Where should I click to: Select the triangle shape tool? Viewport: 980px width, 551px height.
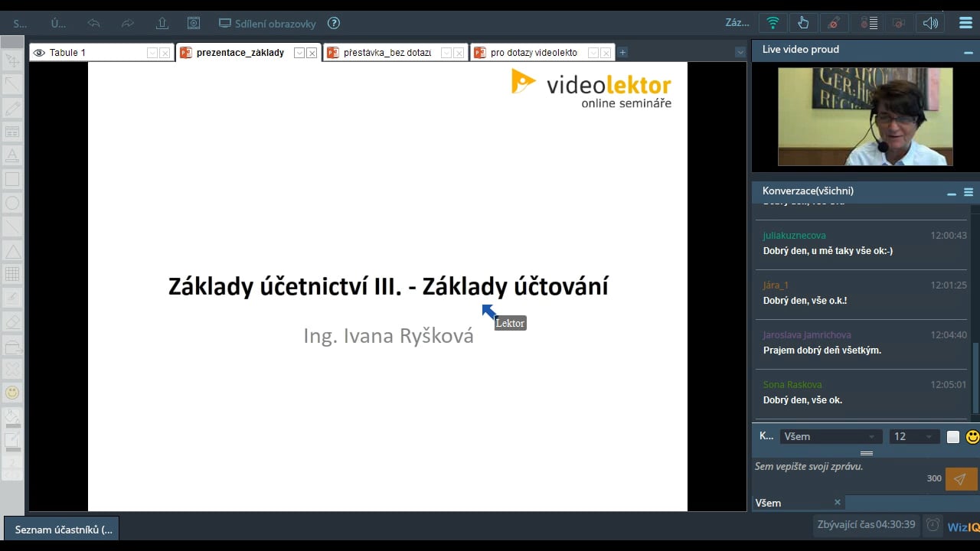tap(12, 250)
